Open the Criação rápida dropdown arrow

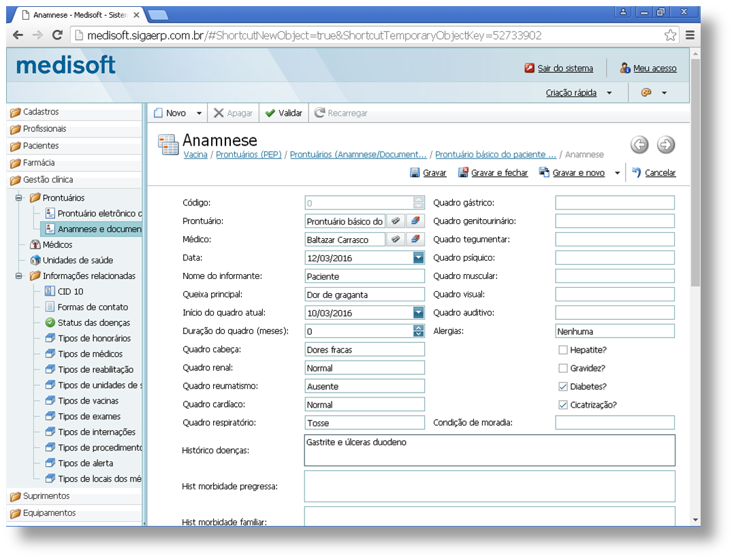point(609,93)
